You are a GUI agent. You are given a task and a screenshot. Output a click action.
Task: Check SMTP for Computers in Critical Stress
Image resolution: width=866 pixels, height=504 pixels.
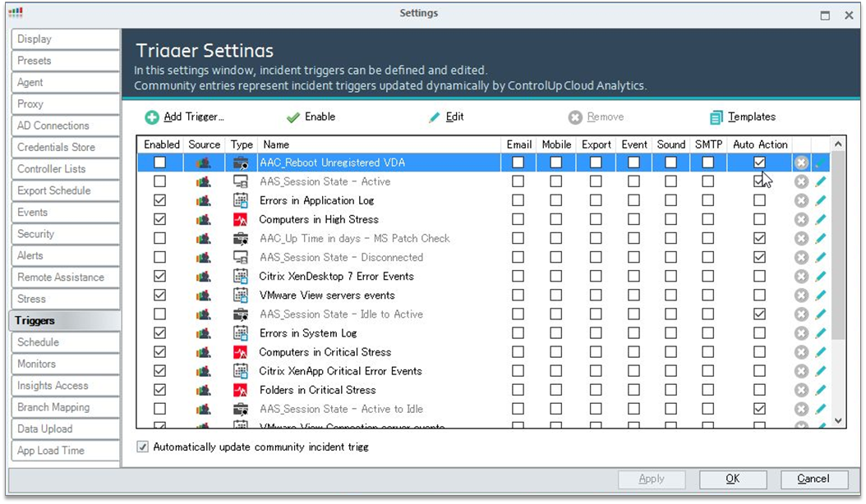(708, 352)
